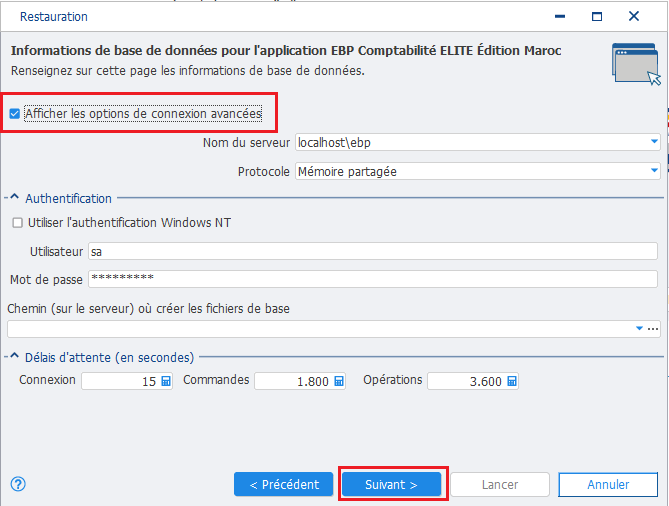Screen dimensions: 669x506
Task: Click the Lancer button
Action: 500,484
